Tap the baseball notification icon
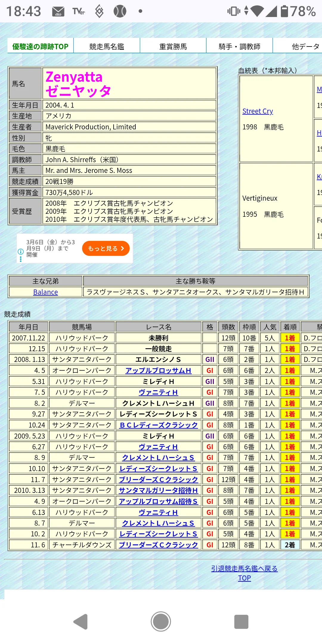Image resolution: width=322 pixels, height=644 pixels. point(120,12)
